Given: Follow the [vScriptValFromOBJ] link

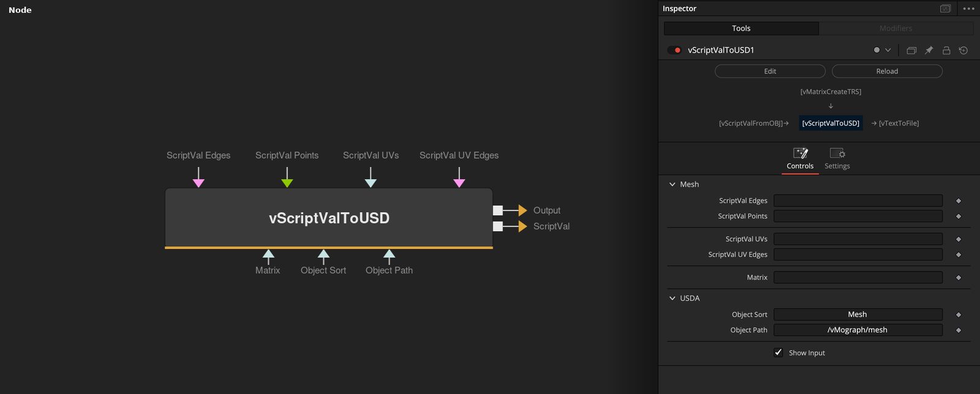Looking at the screenshot, I should [x=751, y=123].
